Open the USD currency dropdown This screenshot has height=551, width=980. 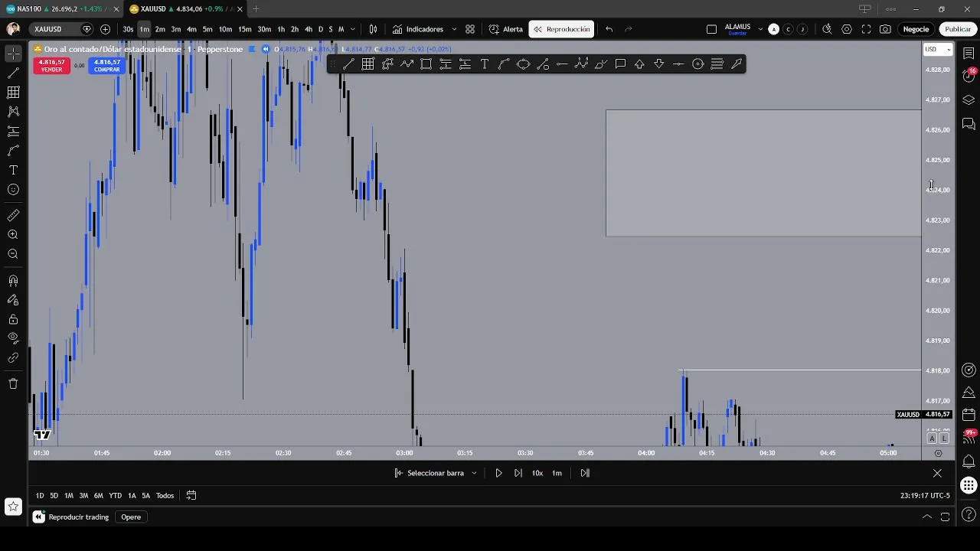937,50
